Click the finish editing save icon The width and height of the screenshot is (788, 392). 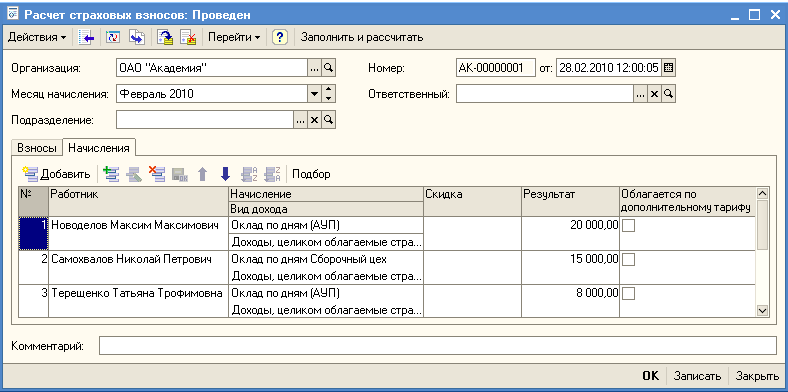pos(180,174)
